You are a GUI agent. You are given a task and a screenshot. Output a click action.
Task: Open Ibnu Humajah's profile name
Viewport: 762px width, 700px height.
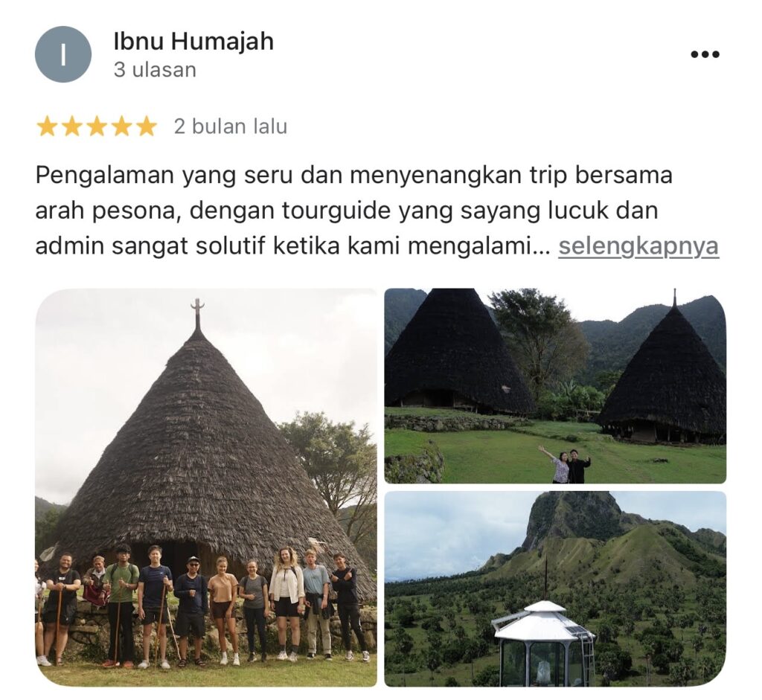click(x=193, y=41)
